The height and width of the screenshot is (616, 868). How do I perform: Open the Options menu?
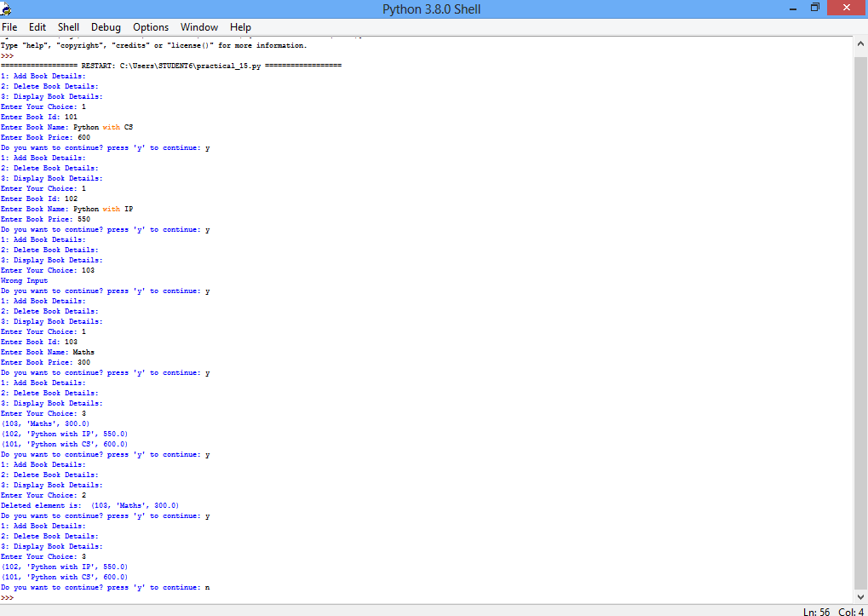150,26
